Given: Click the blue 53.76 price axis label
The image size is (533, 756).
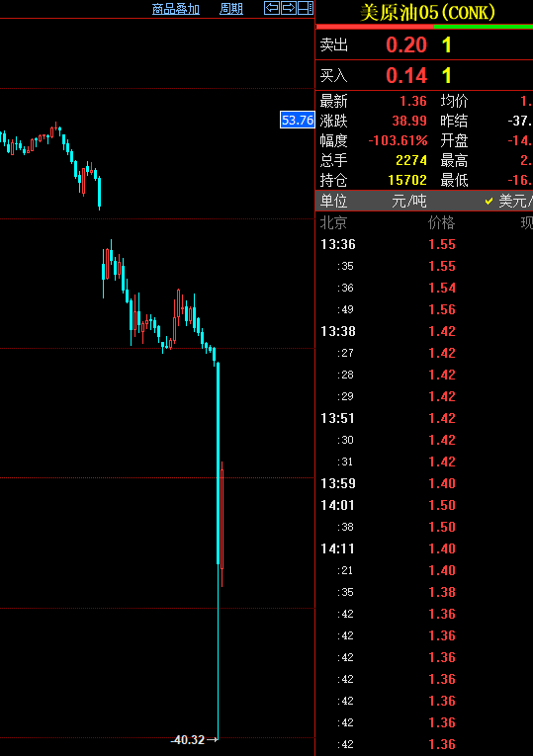Looking at the screenshot, I should (297, 120).
